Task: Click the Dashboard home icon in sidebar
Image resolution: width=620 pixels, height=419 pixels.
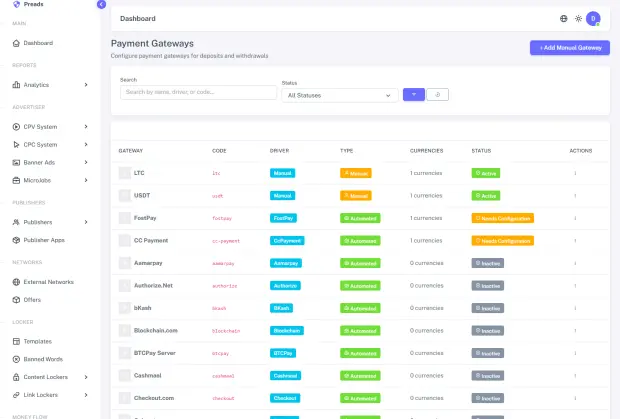Action: click(16, 43)
